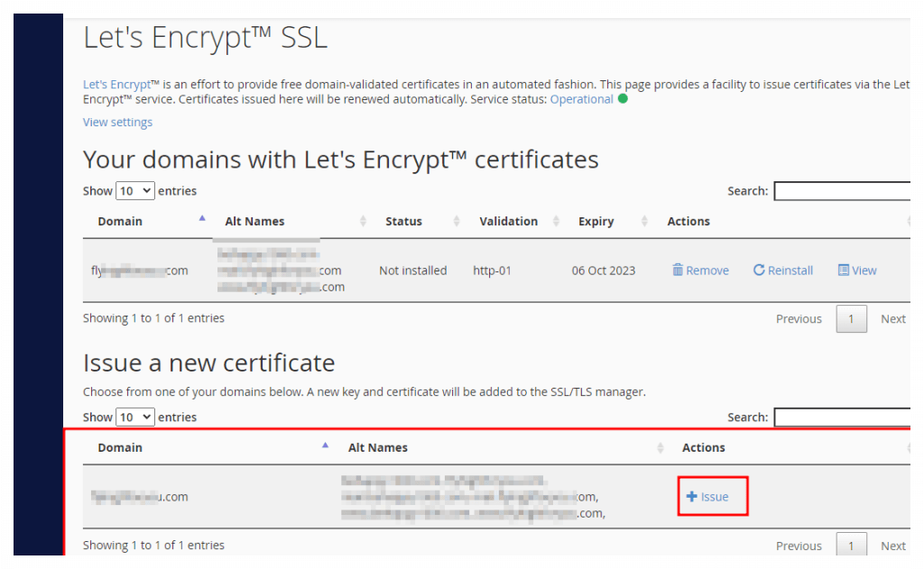Open the new certificate table entries dropdown
Image resolution: width=924 pixels, height=569 pixels.
pyautogui.click(x=135, y=417)
